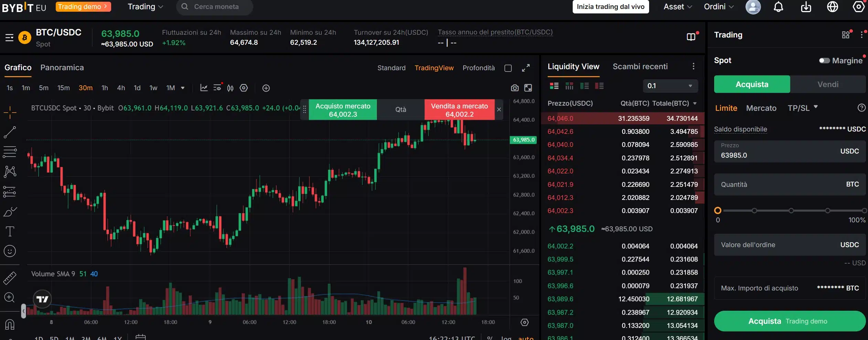
Task: Select buy-only order book view
Action: point(584,86)
